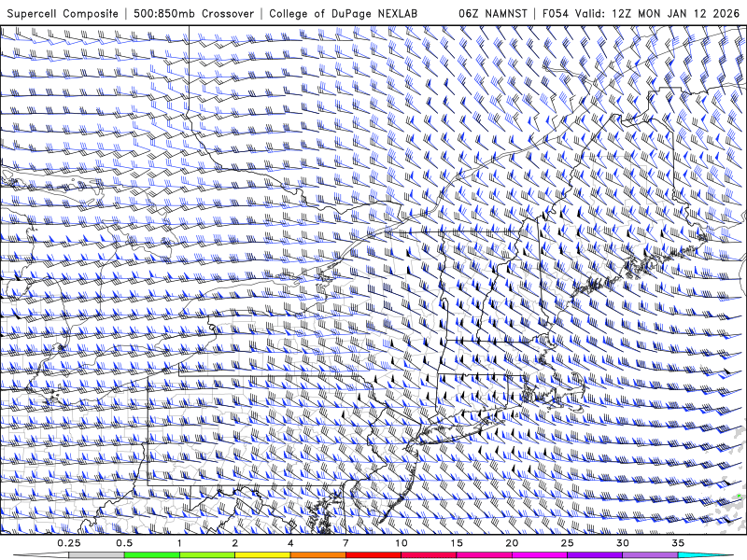Viewport: 747px width, 560px height.
Task: Click the '500:850mb Crossover' header label
Action: (193, 13)
